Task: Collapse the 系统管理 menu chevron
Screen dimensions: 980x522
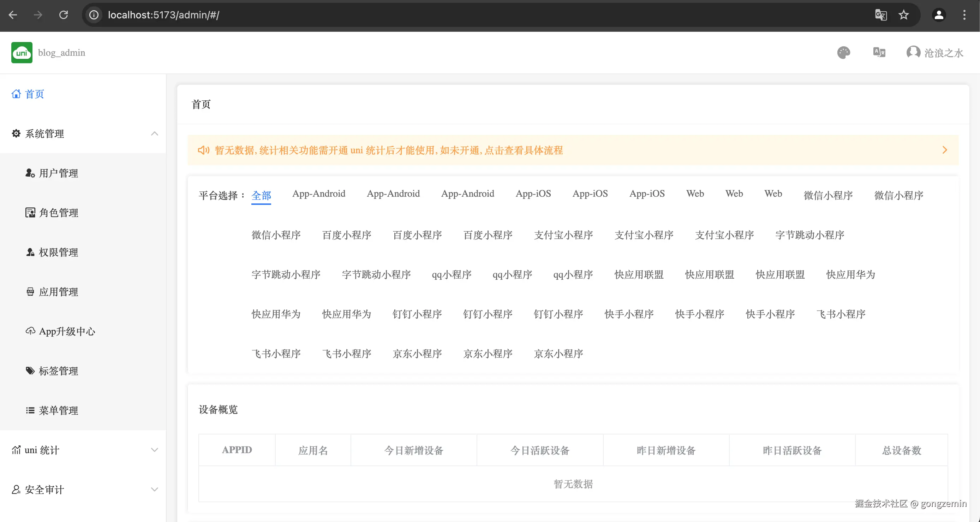Action: coord(155,134)
